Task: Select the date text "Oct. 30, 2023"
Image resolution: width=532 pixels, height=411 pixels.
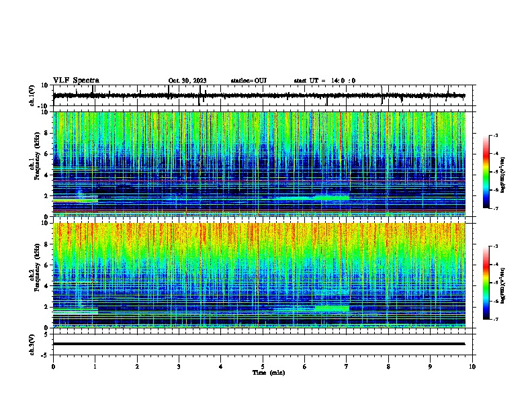Action: [x=187, y=81]
